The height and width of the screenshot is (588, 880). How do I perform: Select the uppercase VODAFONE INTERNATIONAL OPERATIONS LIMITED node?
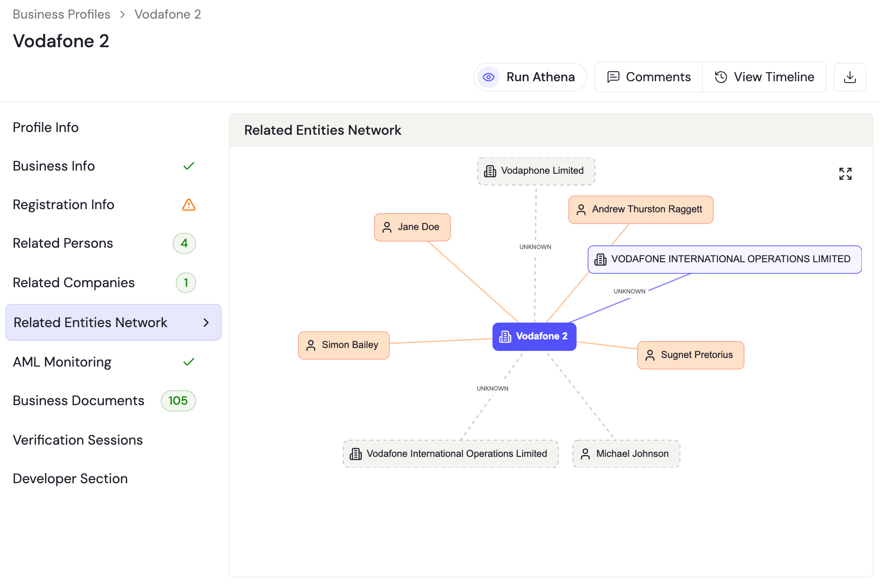(x=725, y=260)
